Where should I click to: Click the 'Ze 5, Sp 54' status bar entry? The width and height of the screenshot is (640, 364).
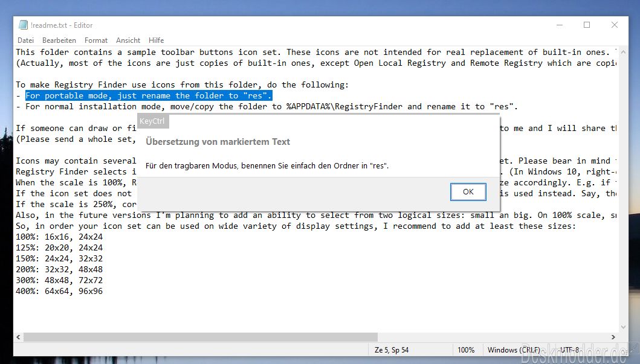(392, 350)
